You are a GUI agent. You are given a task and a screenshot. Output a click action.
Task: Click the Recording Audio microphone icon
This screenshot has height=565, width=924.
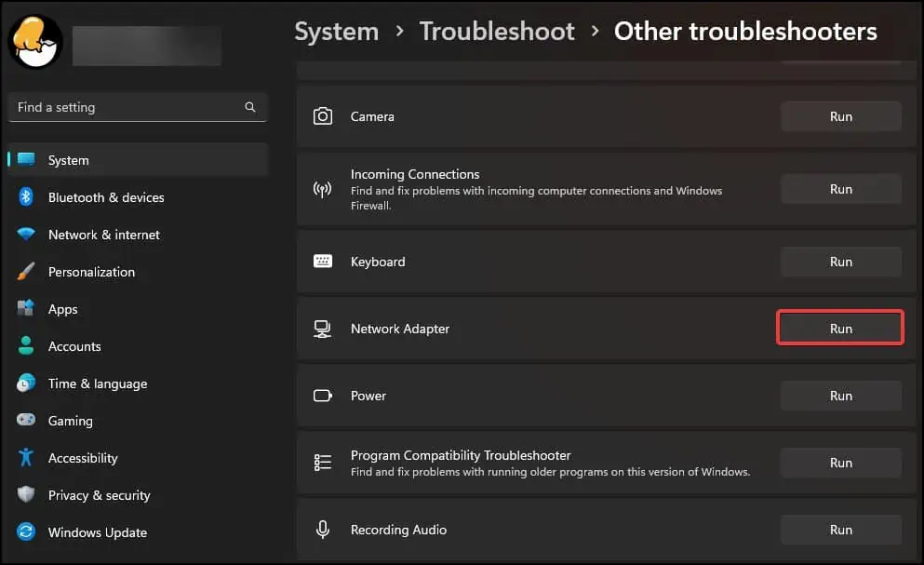[x=322, y=529]
